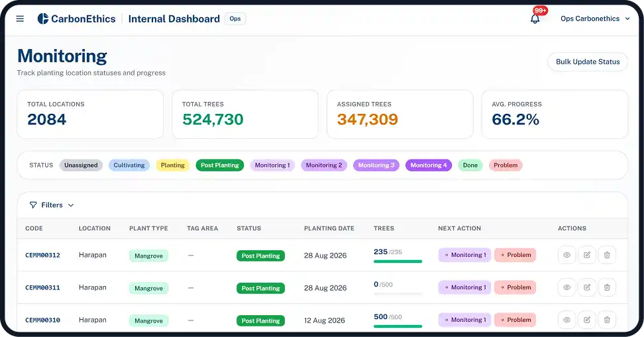Viewport: 644px width, 337px height.
Task: Filter by Done status chip
Action: point(470,165)
